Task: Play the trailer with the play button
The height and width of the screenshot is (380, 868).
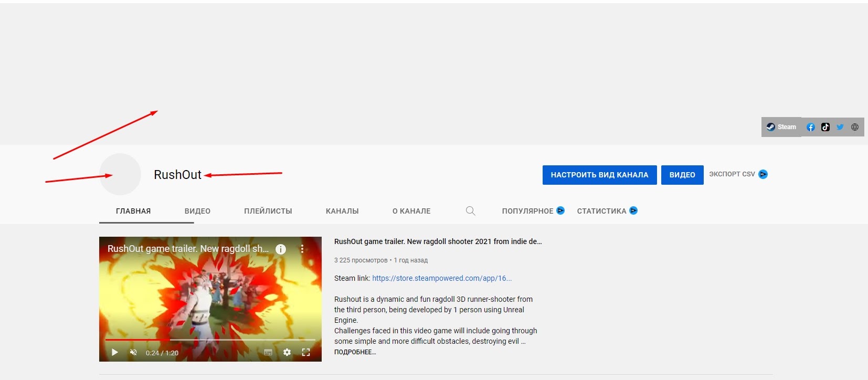Action: click(x=114, y=352)
